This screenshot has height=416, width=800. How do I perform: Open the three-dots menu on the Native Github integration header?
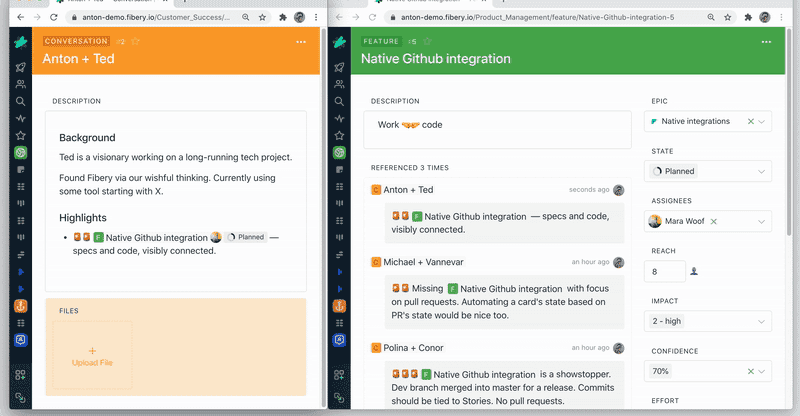click(x=766, y=42)
